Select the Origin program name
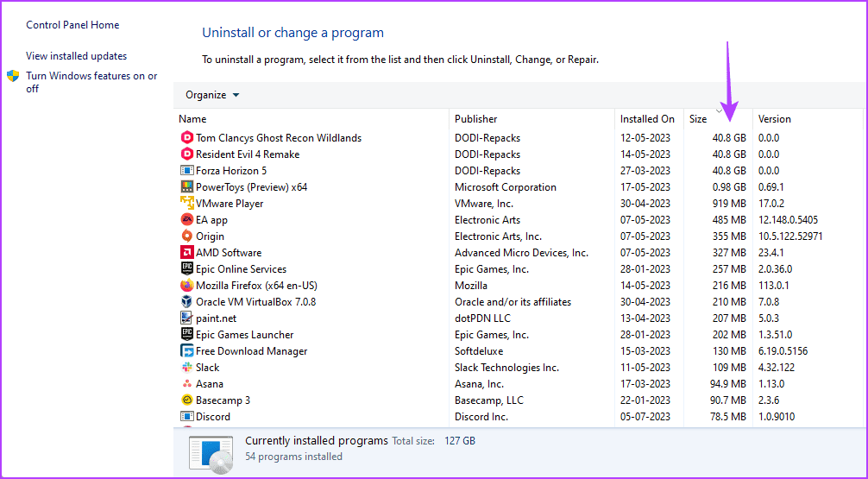The height and width of the screenshot is (479, 868). tap(210, 236)
